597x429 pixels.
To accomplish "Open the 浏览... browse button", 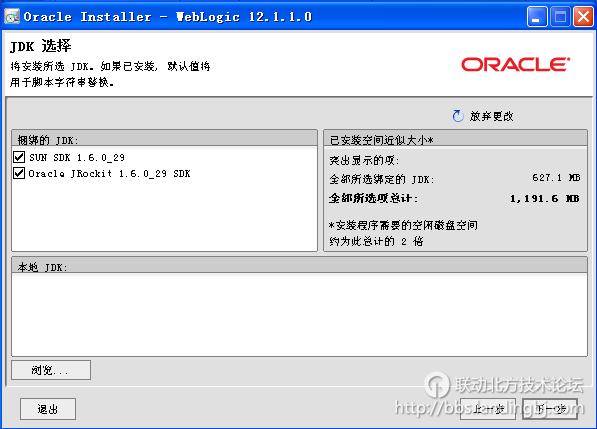I will click(51, 370).
